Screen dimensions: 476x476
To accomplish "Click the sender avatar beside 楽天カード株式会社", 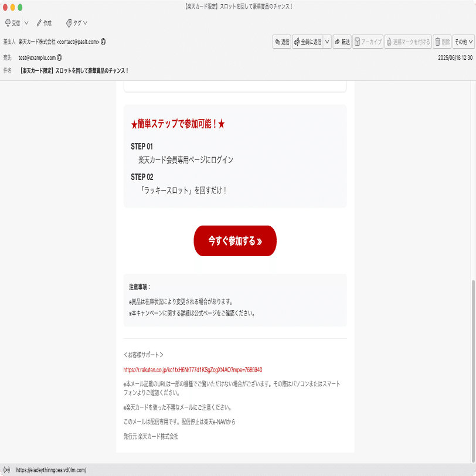I will 103,42.
